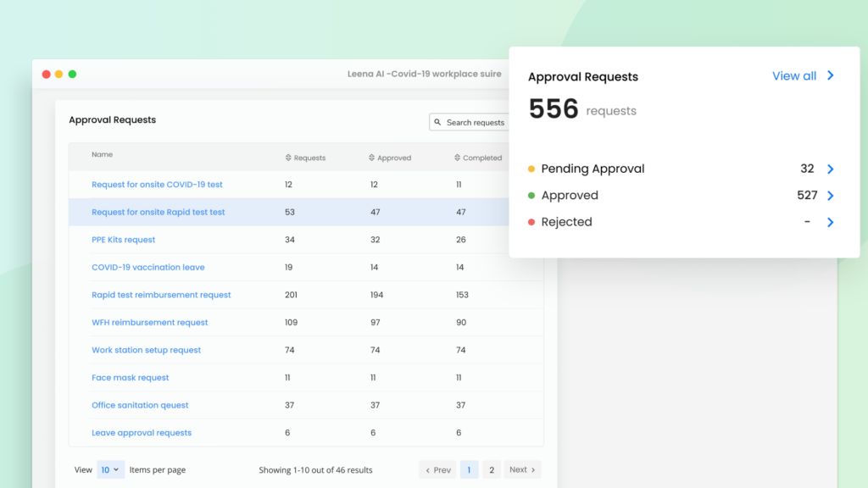Click the arrow next to Approved count 527
This screenshot has width=868, height=488.
(830, 195)
